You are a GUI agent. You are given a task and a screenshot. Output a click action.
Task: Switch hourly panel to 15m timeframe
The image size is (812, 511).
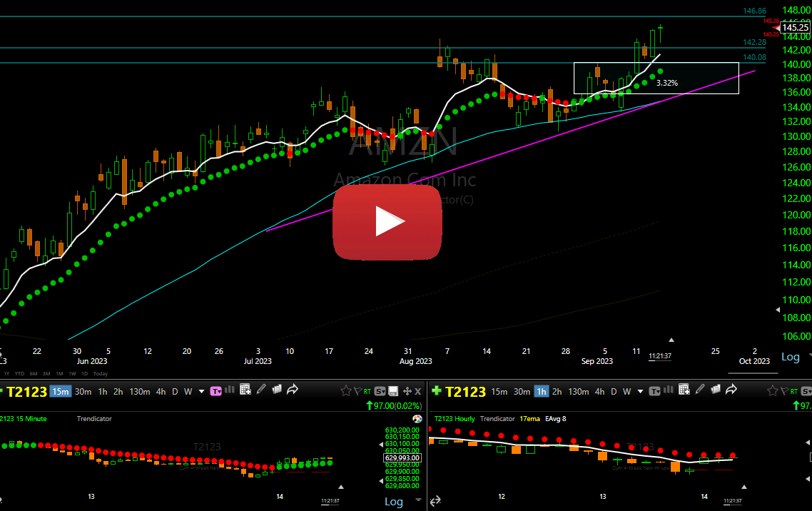(499, 391)
